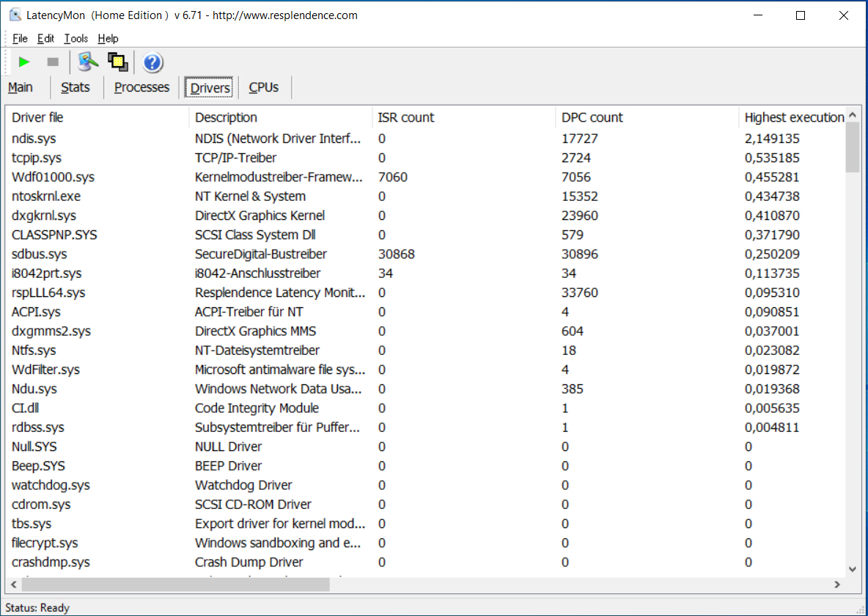Sort by ISR count column header
The height and width of the screenshot is (616, 868).
(x=406, y=117)
